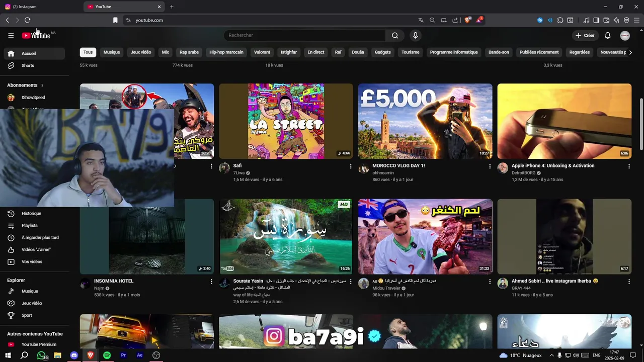Image resolution: width=644 pixels, height=362 pixels.
Task: Toggle the browser sidebar panel icon
Action: pyautogui.click(x=596, y=20)
